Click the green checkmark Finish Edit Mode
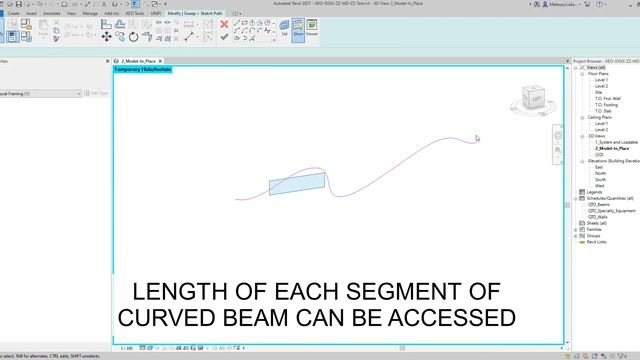 (x=224, y=37)
